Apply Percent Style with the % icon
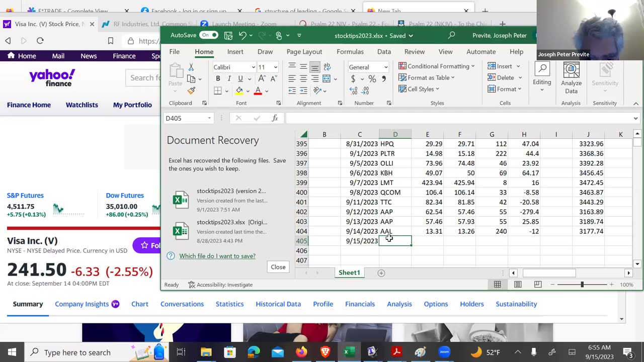Screen dimensions: 644x362 pos(372,78)
